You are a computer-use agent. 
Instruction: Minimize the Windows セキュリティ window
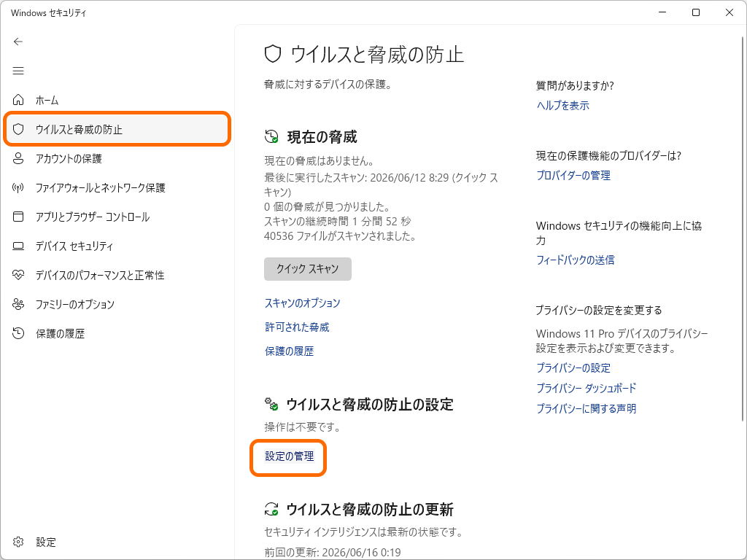point(662,12)
